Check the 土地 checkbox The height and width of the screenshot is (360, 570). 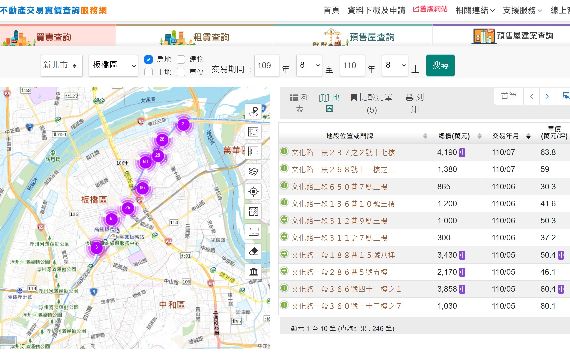[148, 72]
